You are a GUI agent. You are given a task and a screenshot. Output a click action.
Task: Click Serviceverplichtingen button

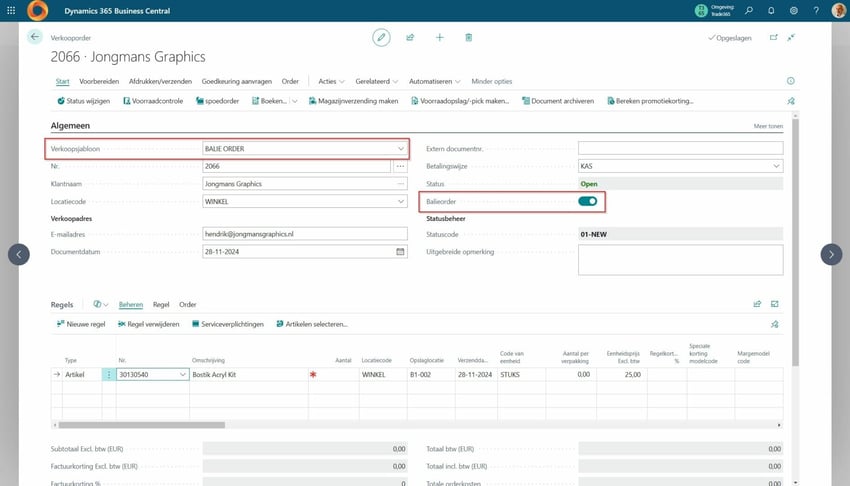tap(228, 324)
